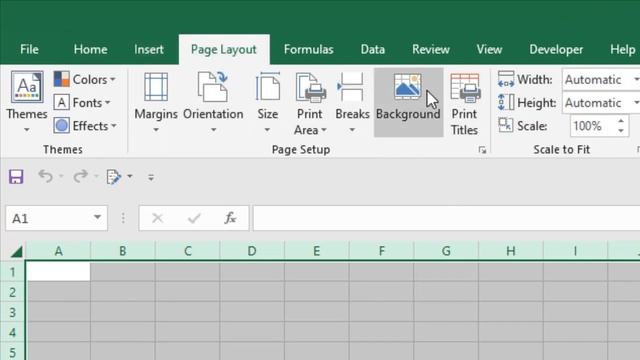Select column A header
This screenshot has width=640, height=360.
58,251
